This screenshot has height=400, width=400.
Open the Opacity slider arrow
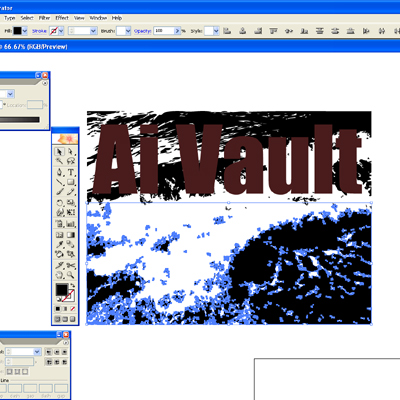click(x=177, y=31)
